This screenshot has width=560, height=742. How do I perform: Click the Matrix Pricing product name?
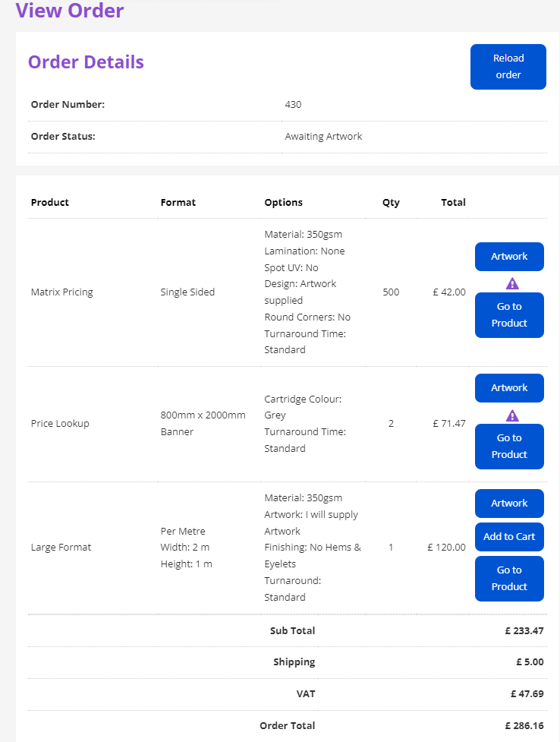(x=62, y=292)
